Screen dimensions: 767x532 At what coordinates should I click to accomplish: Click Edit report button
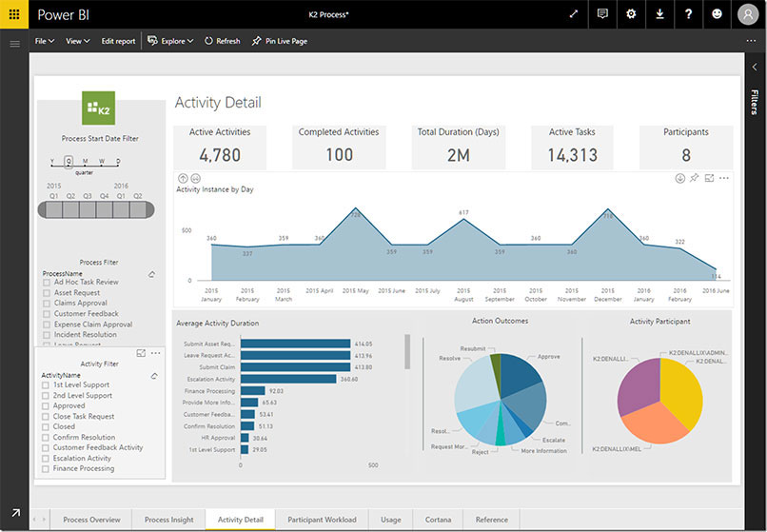pyautogui.click(x=118, y=41)
